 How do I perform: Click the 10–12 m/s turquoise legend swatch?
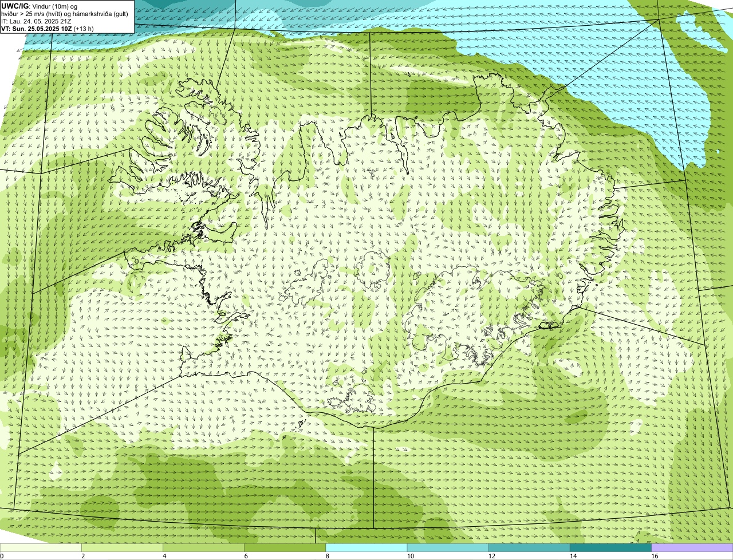[x=448, y=547]
